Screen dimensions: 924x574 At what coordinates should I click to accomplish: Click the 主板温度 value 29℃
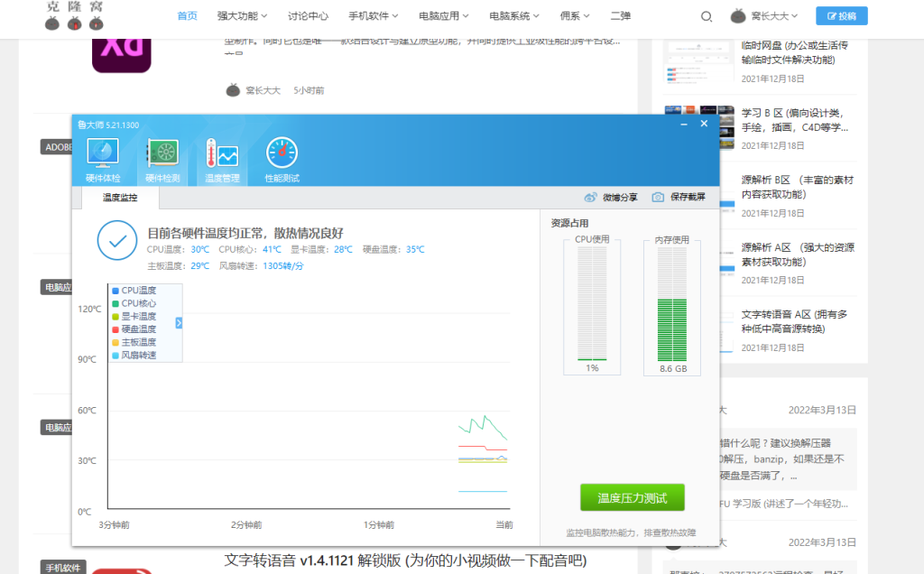point(199,265)
